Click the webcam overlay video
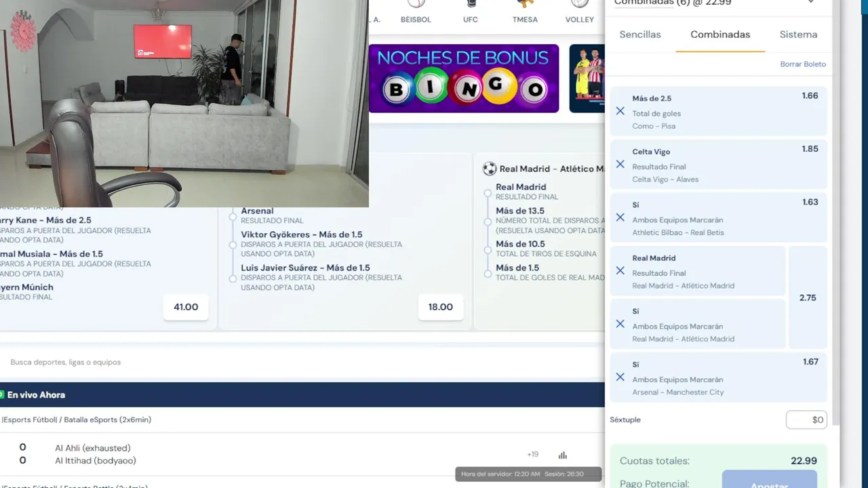Screen dimensions: 868x488 point(184,103)
